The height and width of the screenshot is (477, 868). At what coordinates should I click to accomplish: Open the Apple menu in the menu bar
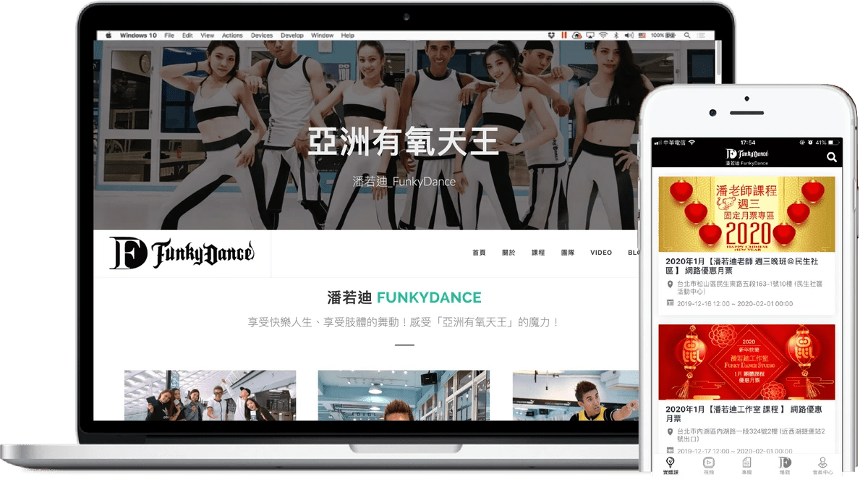[x=109, y=35]
